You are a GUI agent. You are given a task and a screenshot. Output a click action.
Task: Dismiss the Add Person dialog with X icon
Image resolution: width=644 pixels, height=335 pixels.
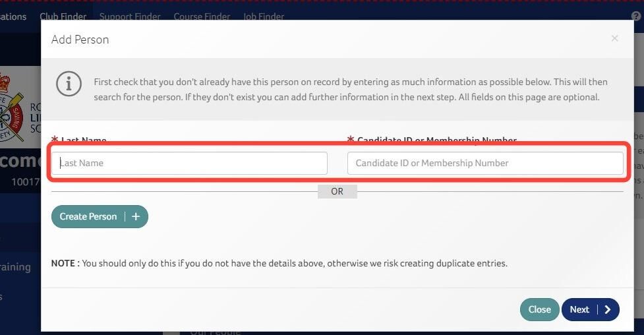614,38
